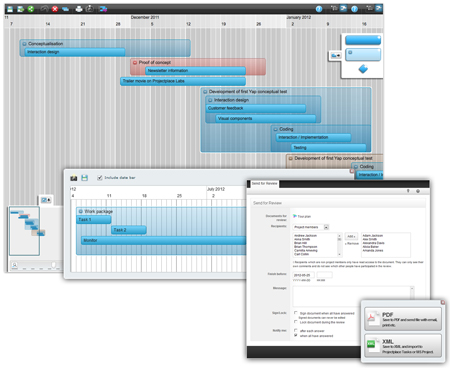Image resolution: width=450 pixels, height=368 pixels.
Task: Click the empty time field beside the date
Action: click(324, 275)
